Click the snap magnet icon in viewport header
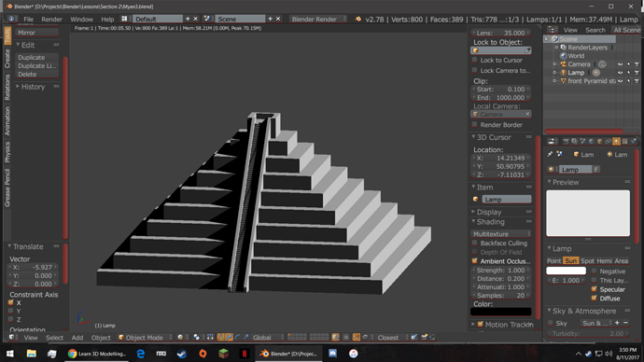The image size is (644, 362). point(357,338)
